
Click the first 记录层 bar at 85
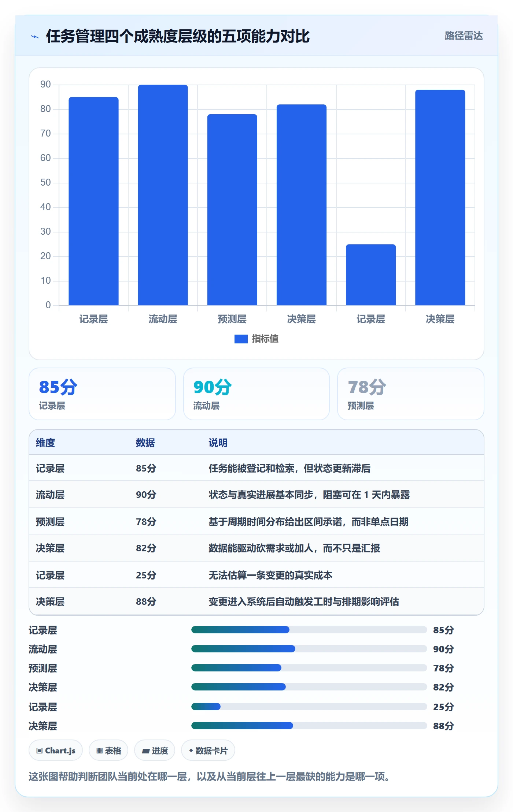[x=93, y=201]
